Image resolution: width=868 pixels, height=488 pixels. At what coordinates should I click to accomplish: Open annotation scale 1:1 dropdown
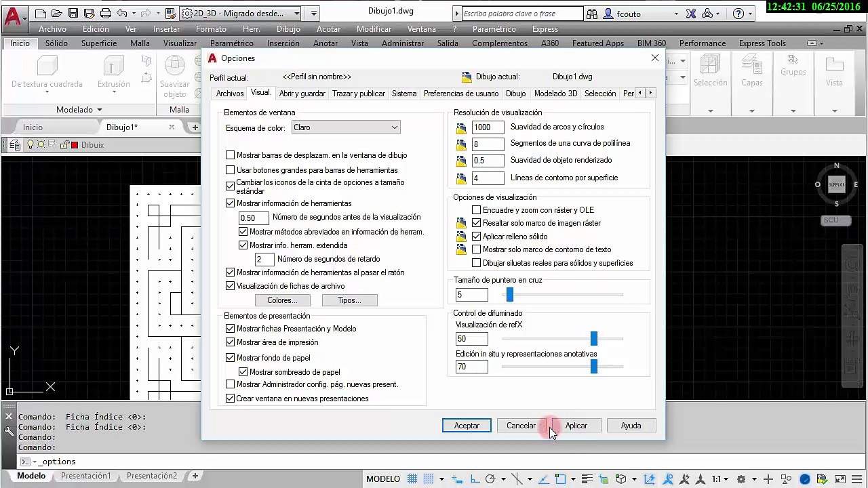tap(719, 479)
